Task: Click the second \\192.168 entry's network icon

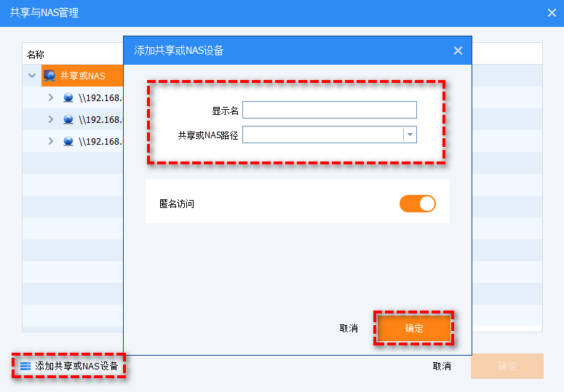Action: (x=68, y=119)
